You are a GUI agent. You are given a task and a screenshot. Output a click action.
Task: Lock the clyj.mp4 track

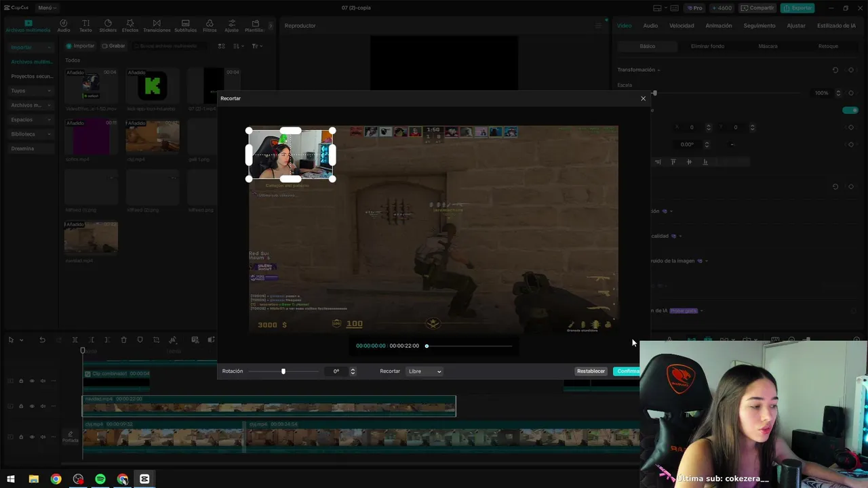[x=21, y=437]
